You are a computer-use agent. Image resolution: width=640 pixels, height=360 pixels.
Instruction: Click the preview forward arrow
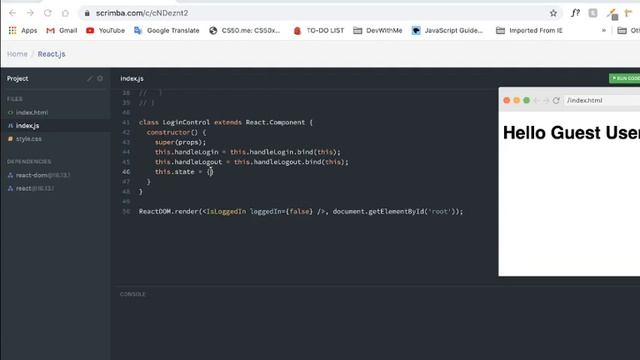coord(546,100)
